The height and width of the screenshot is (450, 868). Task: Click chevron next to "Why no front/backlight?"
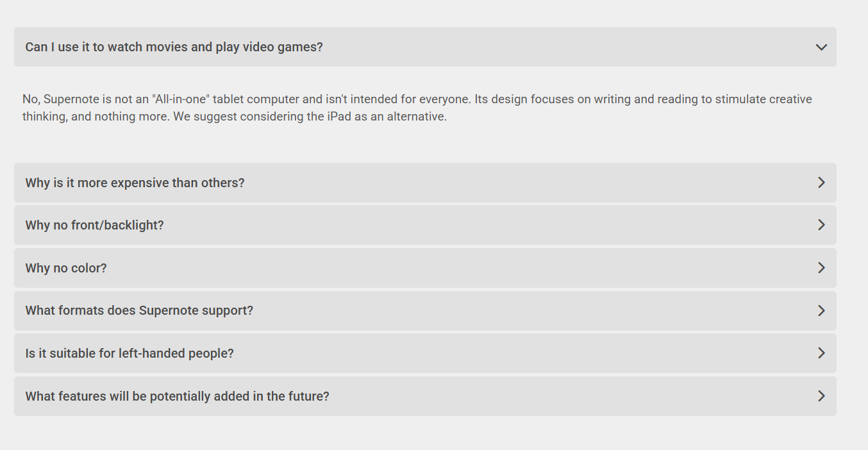click(821, 225)
